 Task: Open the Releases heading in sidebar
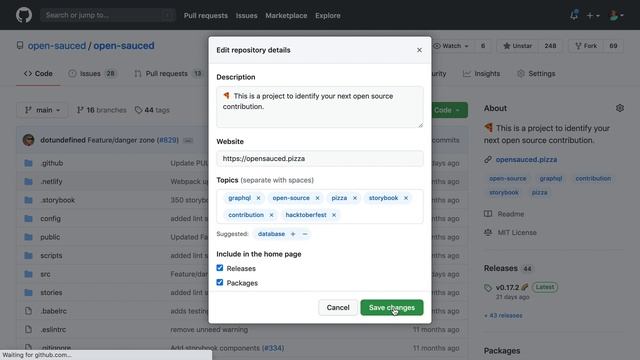500,268
